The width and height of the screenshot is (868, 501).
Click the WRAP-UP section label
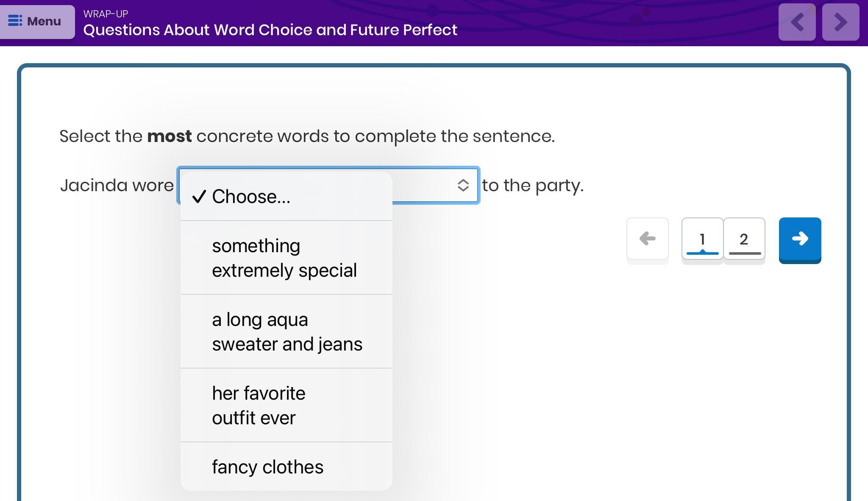106,14
